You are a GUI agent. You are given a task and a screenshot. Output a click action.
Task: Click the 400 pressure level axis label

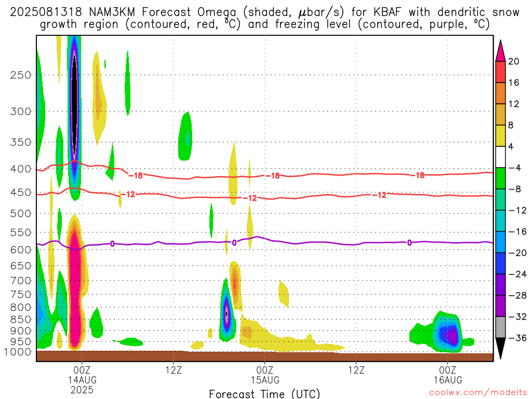pyautogui.click(x=21, y=169)
